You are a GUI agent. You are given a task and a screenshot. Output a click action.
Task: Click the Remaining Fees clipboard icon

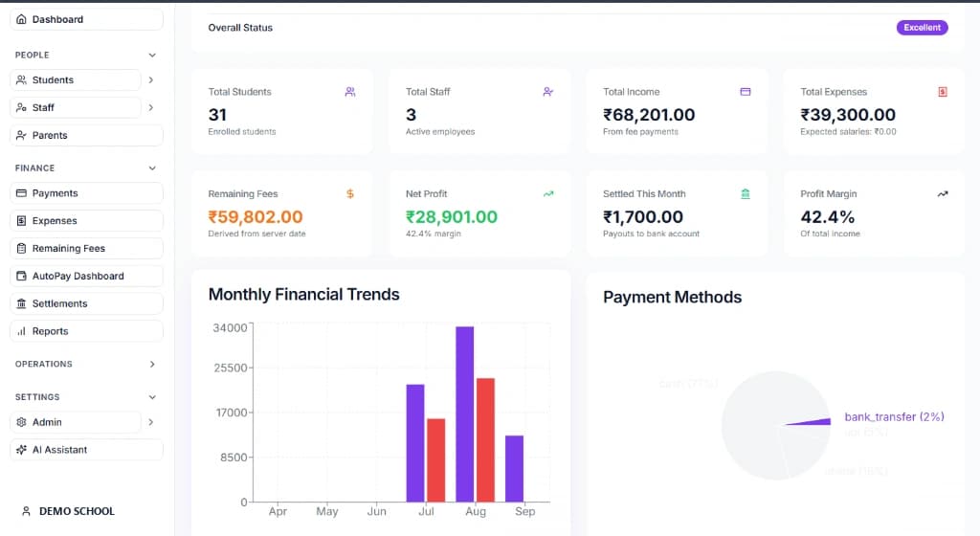pos(21,248)
